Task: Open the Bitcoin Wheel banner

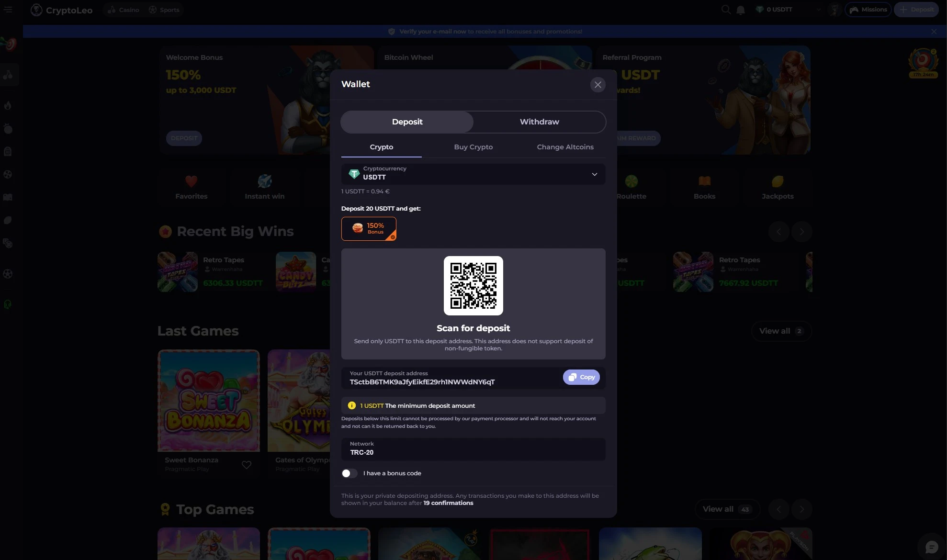Action: point(485,57)
